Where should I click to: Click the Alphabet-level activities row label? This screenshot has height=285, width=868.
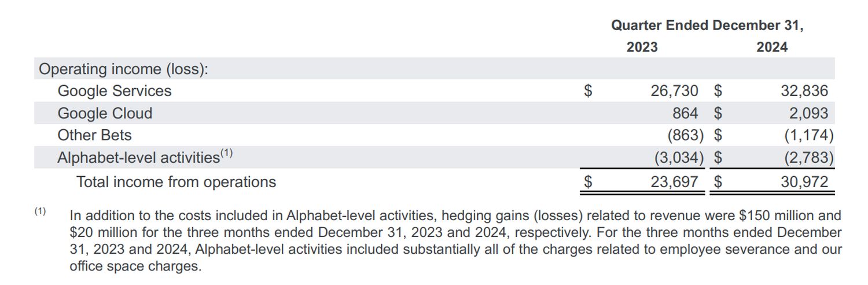pyautogui.click(x=138, y=158)
